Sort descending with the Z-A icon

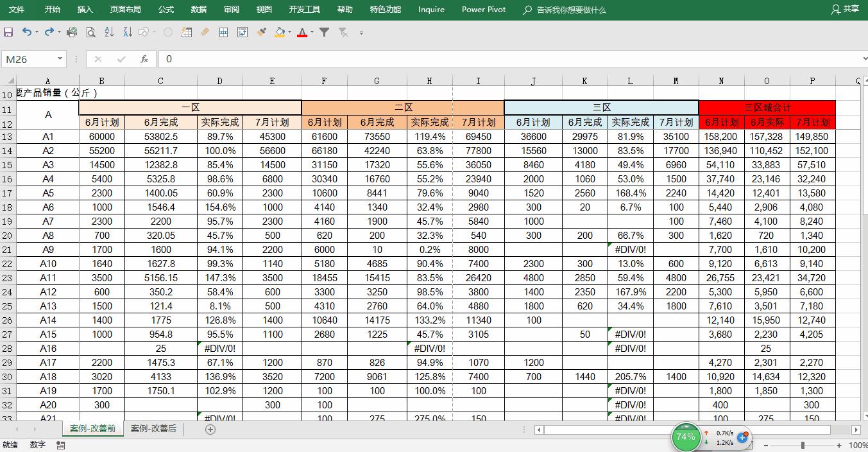[x=127, y=32]
